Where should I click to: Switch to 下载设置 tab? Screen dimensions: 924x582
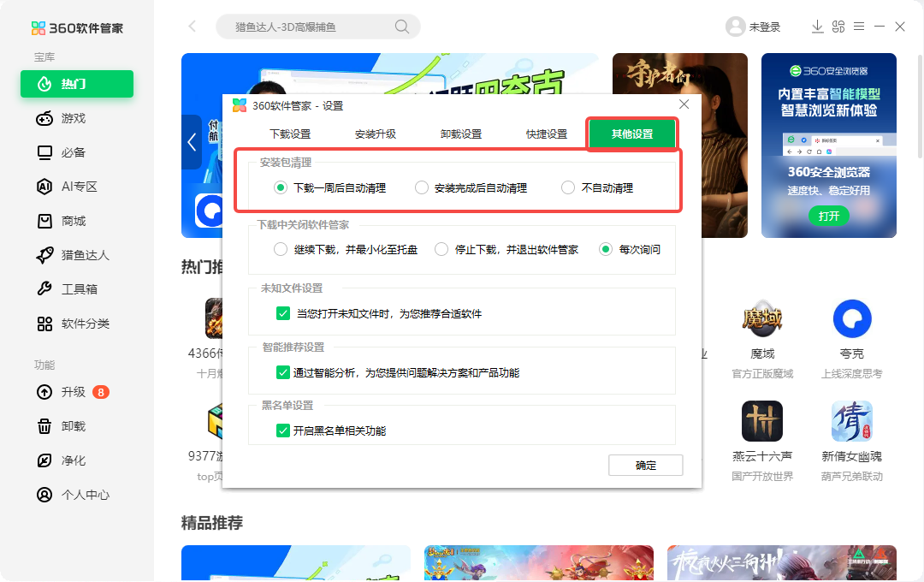(290, 134)
